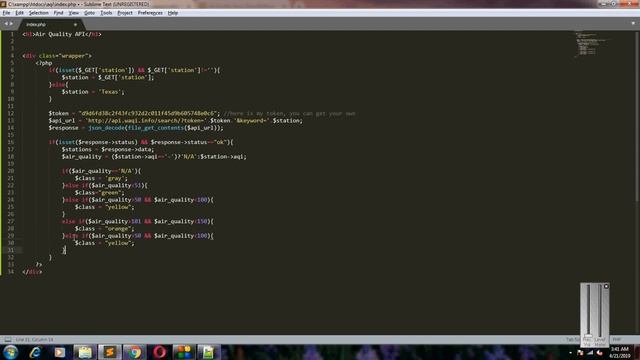Open the tab list dropdown arrow
The width and height of the screenshot is (640, 360).
click(x=633, y=24)
